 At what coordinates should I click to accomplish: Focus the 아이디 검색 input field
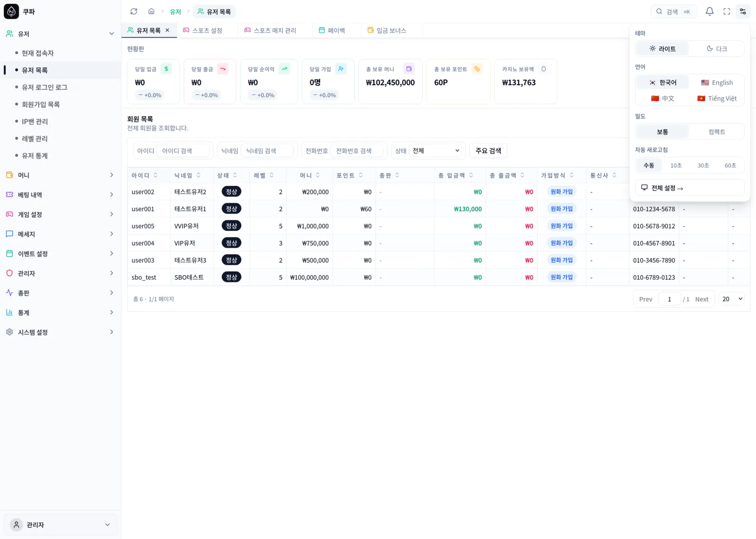183,151
